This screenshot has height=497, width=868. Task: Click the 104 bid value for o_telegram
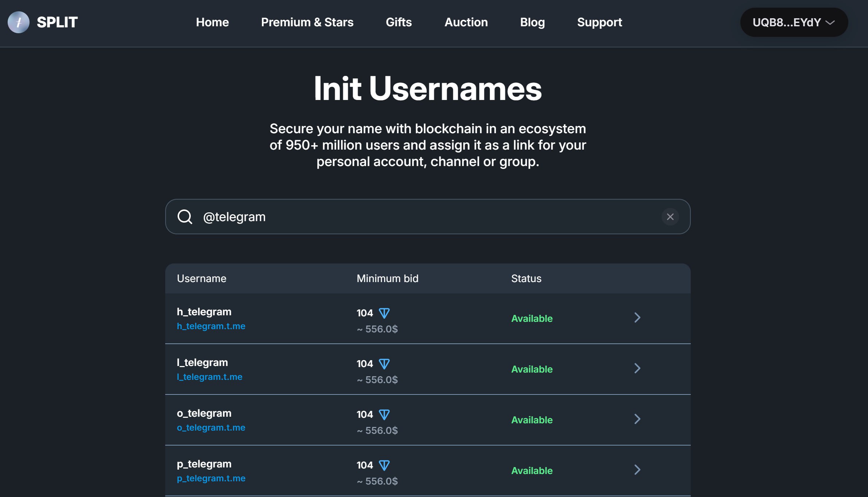[365, 415]
